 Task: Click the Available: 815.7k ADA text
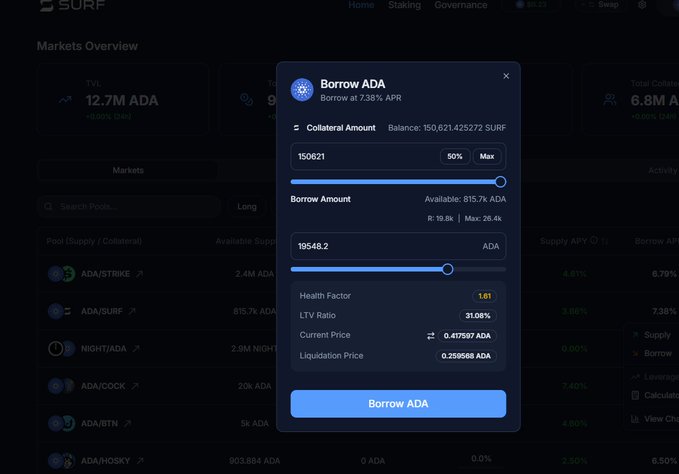(465, 199)
